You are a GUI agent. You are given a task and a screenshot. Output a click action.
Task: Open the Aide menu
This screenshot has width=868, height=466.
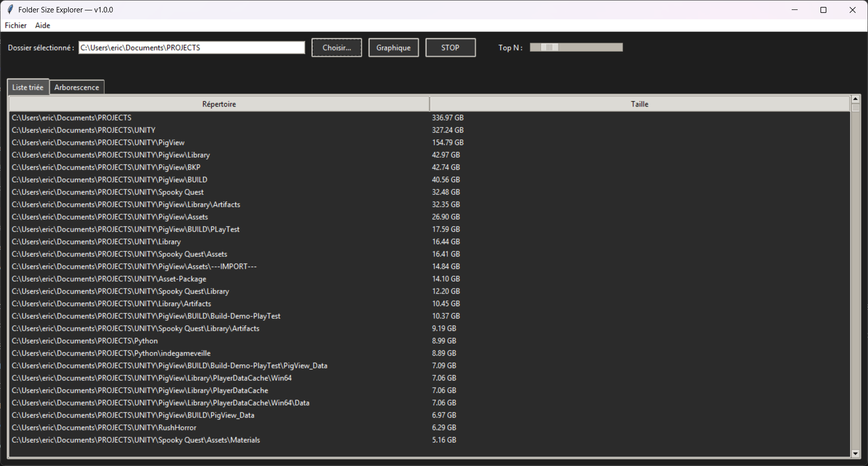[43, 25]
